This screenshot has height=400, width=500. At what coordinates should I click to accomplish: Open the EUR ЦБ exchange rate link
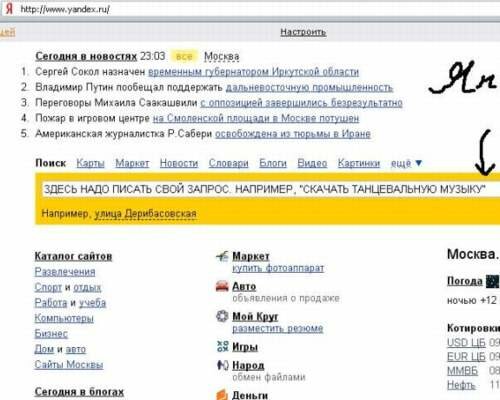466,357
